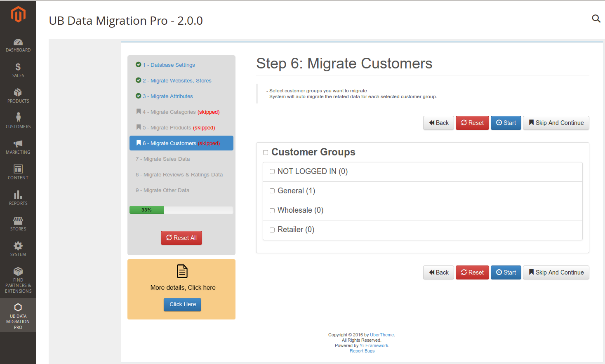Screen dimensions: 605x364
Task: Click the top Reset button
Action: 472,123
